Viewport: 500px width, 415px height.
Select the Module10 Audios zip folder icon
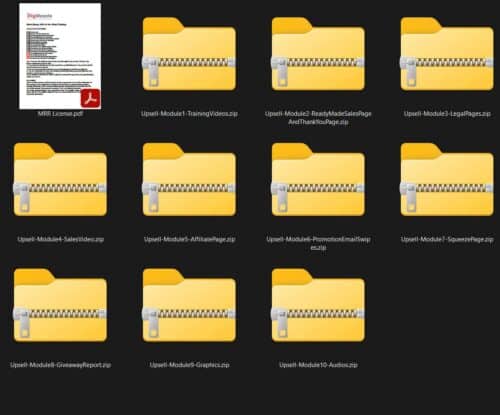pyautogui.click(x=318, y=305)
